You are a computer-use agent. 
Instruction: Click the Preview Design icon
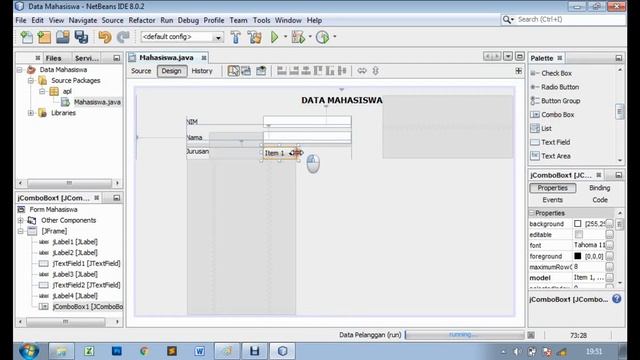tap(261, 71)
